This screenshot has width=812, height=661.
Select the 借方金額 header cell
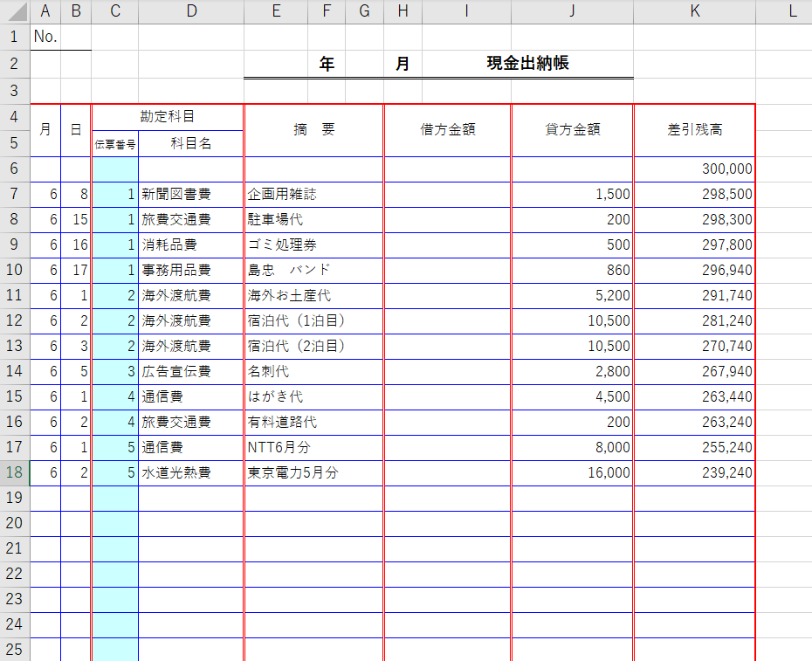447,129
